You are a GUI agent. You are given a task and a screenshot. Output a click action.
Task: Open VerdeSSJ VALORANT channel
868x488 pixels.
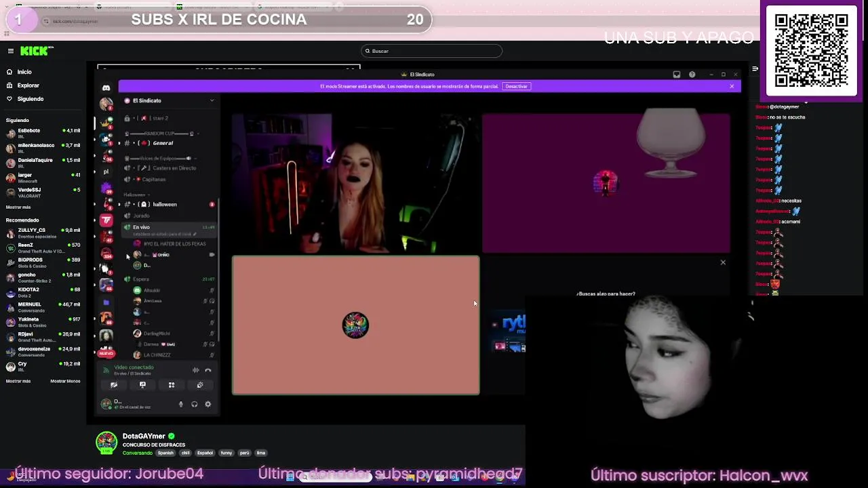click(43, 192)
